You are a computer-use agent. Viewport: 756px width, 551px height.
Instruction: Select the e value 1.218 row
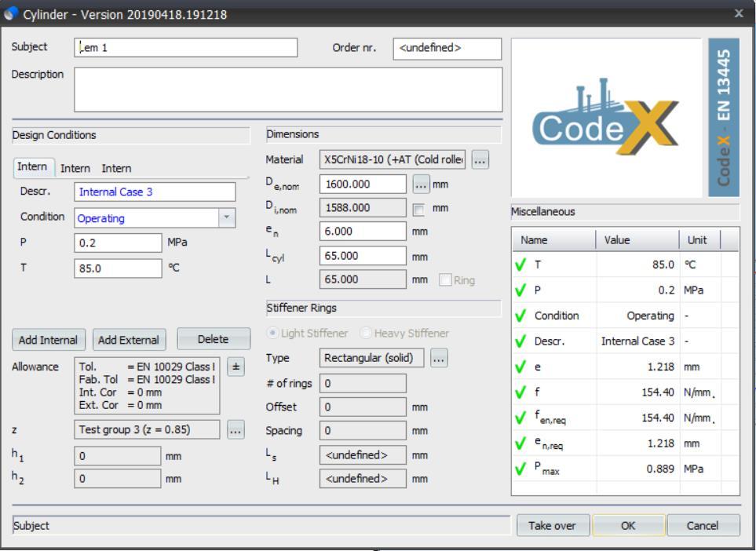pyautogui.click(x=626, y=367)
